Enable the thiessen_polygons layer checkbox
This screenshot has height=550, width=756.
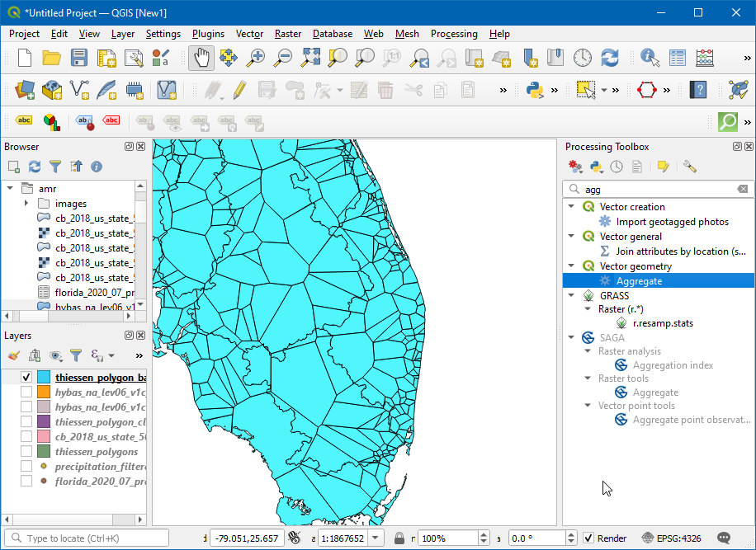pos(26,452)
